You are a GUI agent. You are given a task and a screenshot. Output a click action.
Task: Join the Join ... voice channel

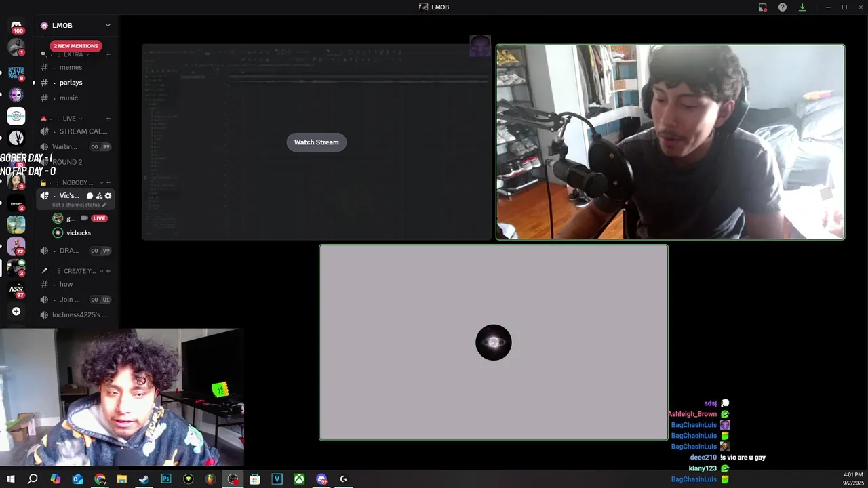pos(76,300)
